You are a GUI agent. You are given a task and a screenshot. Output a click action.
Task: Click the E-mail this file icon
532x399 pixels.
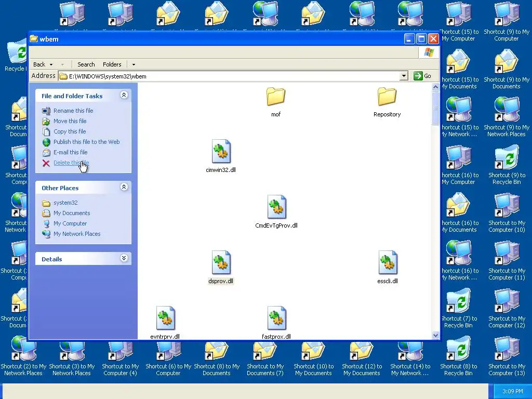click(x=46, y=153)
